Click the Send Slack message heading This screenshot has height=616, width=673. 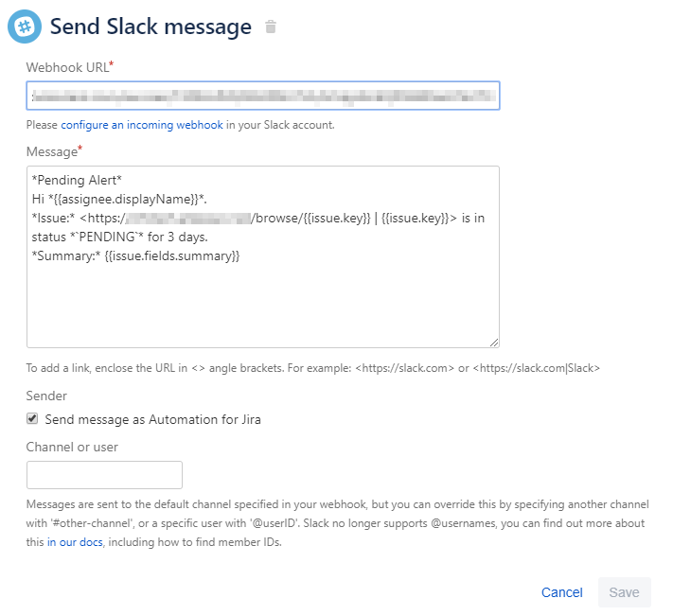[x=151, y=26]
